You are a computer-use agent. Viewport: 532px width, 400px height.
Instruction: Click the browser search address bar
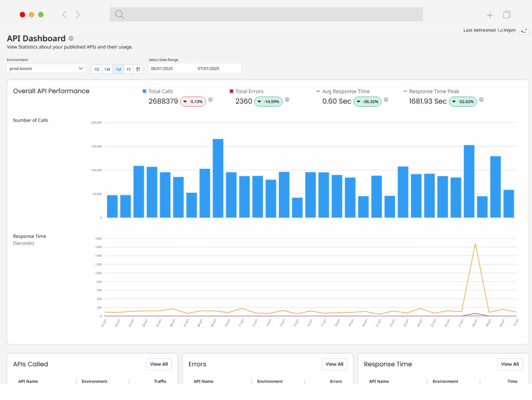point(266,15)
